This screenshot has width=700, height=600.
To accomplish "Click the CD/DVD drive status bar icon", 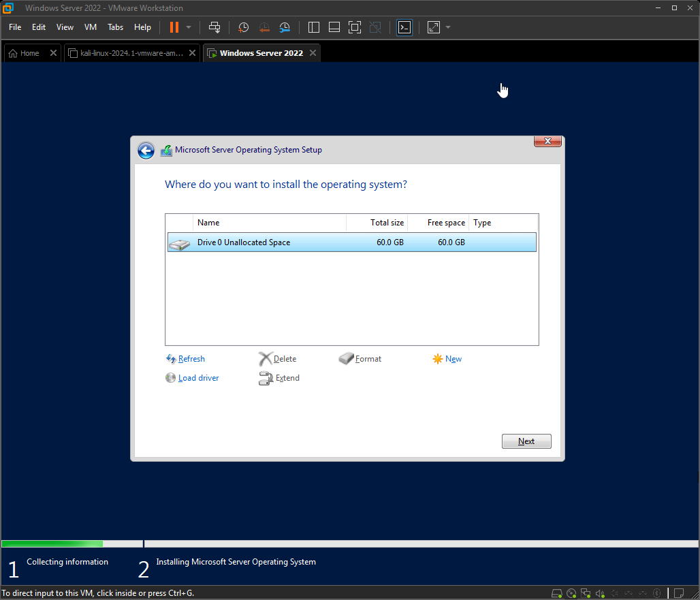I will coord(571,593).
